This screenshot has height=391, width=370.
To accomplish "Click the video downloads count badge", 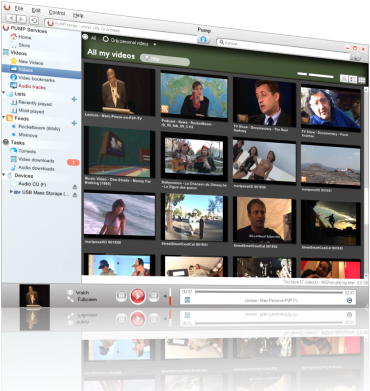I will 73,163.
